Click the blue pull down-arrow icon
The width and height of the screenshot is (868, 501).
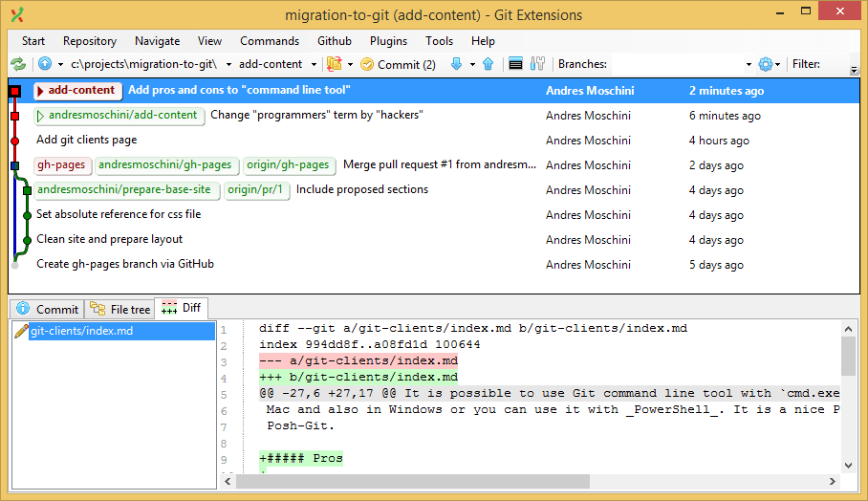456,64
